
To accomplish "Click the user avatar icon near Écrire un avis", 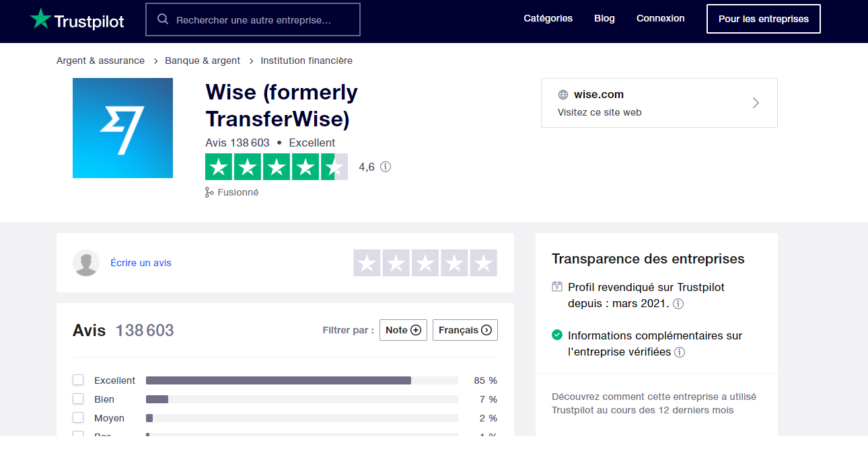I will coord(86,263).
